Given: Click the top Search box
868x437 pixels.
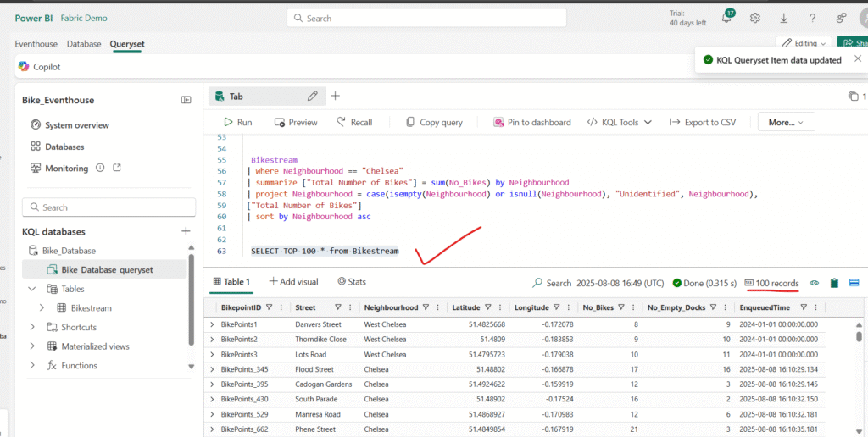Looking at the screenshot, I should (426, 19).
